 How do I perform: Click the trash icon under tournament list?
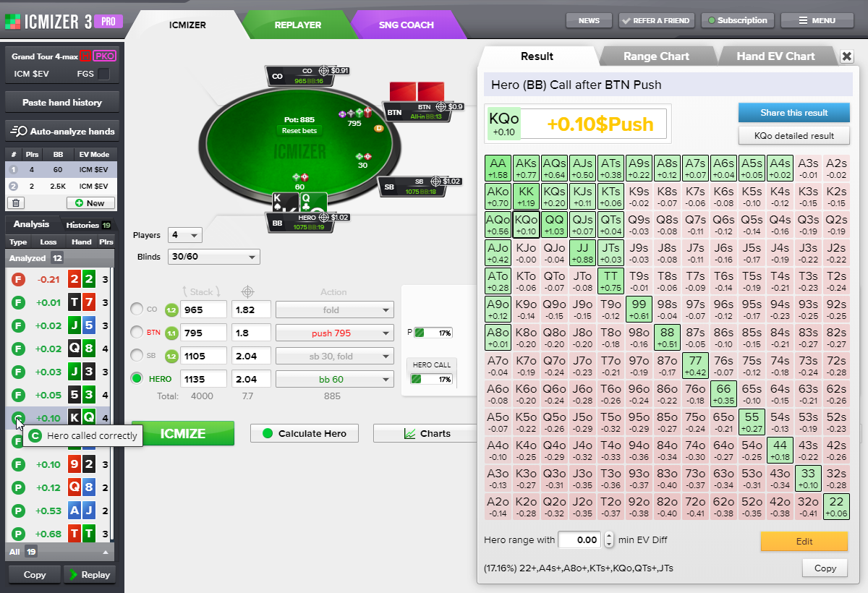pyautogui.click(x=16, y=203)
